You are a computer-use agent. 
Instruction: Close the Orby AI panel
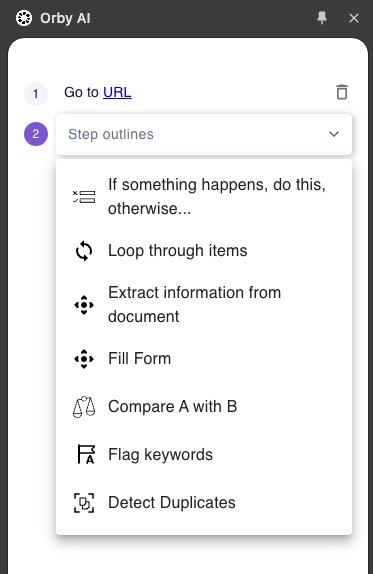(354, 18)
